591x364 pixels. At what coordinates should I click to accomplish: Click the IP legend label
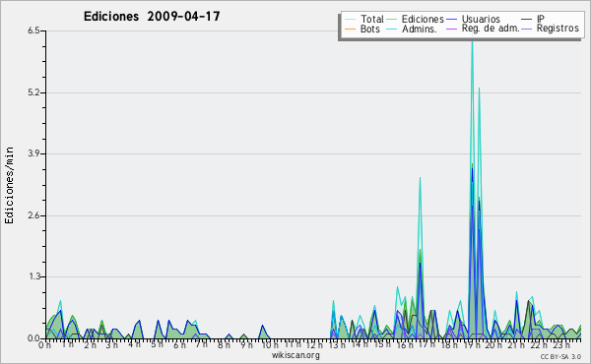point(541,19)
